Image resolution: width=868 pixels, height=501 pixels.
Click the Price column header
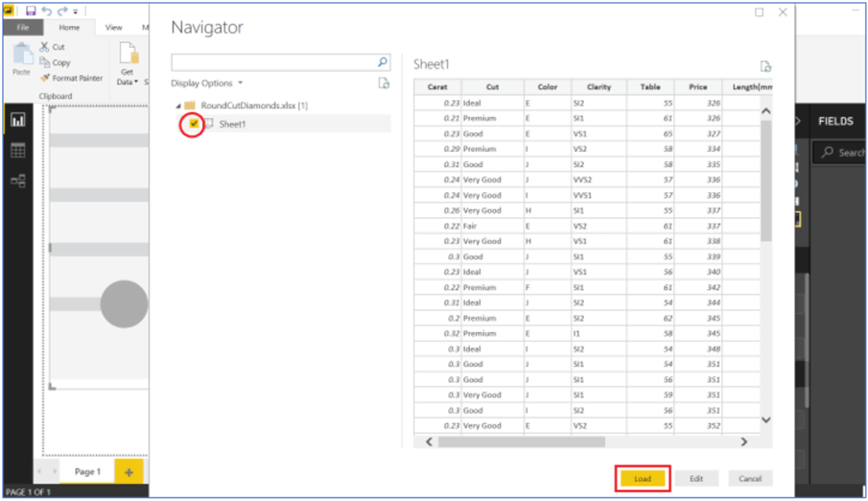(x=698, y=87)
